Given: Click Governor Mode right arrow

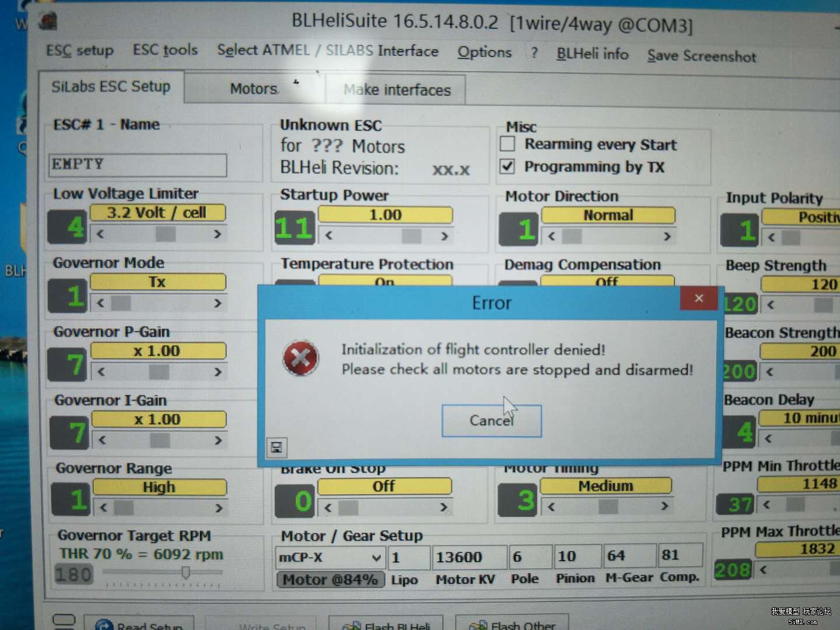Looking at the screenshot, I should [218, 303].
